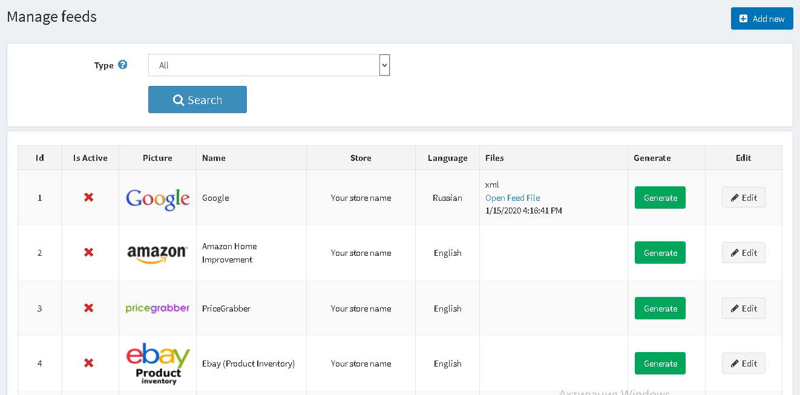The height and width of the screenshot is (395, 800).
Task: Click the Edit column header
Action: [743, 158]
